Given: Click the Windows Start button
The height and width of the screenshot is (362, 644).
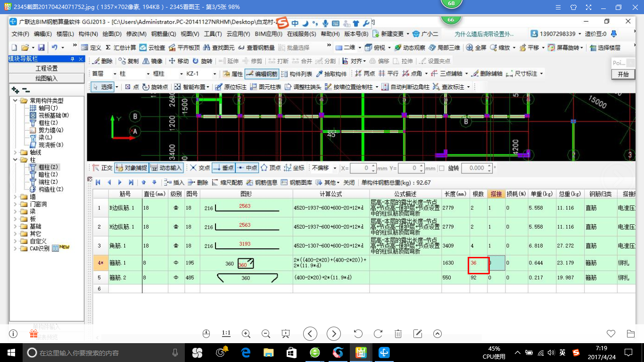Looking at the screenshot, I should (x=11, y=352).
